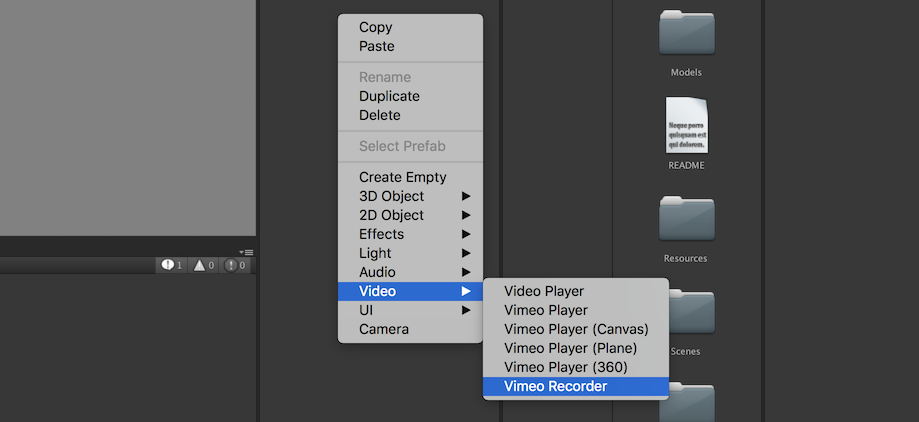Open the UI submenu
Screen dimensions: 919x422
(x=410, y=310)
